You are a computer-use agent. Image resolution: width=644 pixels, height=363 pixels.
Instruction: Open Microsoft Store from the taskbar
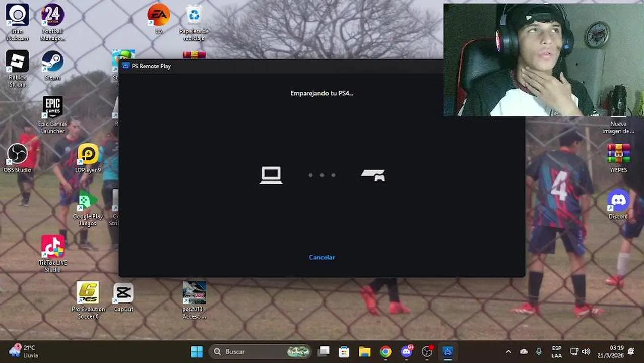click(344, 352)
